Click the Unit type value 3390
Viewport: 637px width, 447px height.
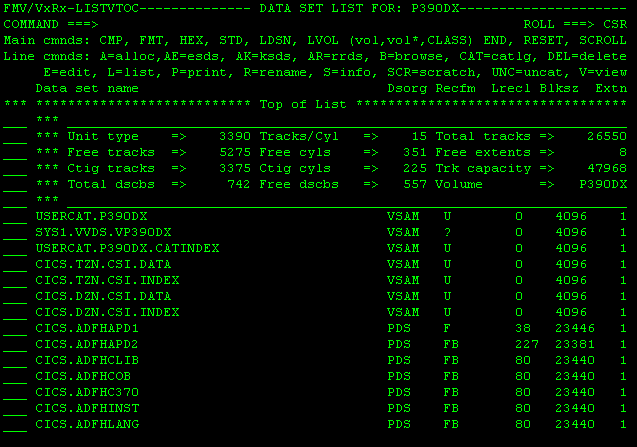(235, 136)
